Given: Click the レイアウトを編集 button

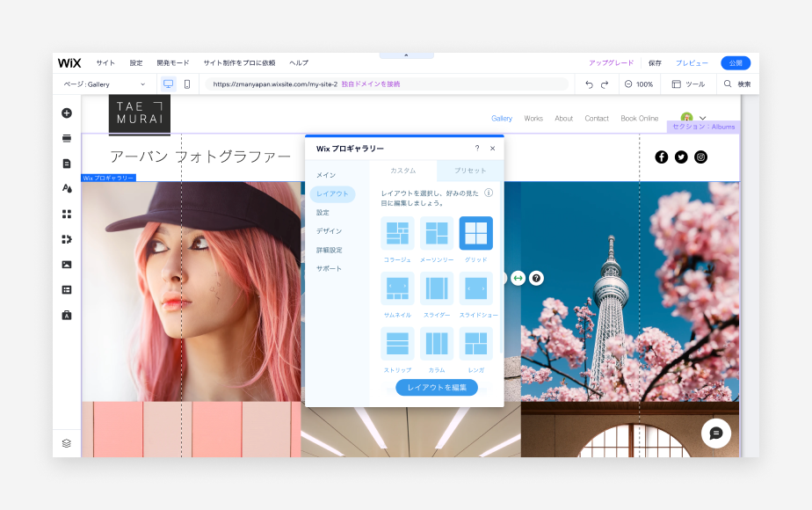Looking at the screenshot, I should click(437, 388).
